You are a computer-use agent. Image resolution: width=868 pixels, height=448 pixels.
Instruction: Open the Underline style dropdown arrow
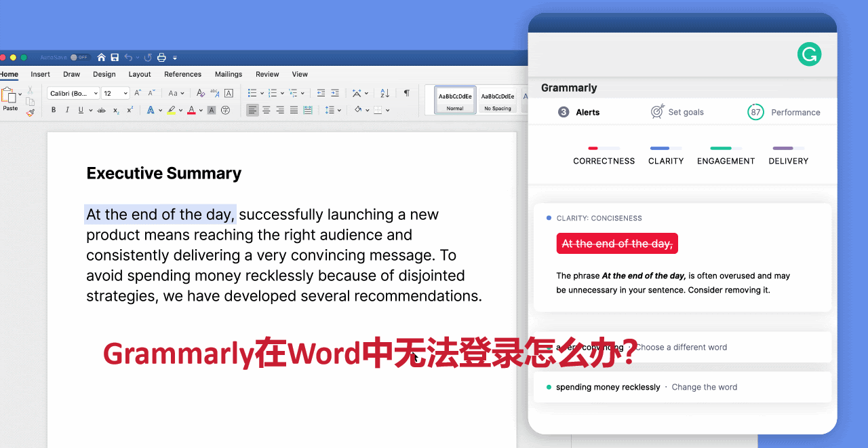(90, 111)
